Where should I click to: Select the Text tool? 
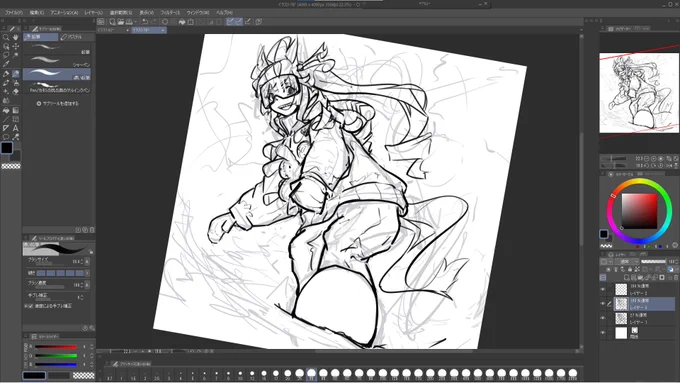(16, 128)
